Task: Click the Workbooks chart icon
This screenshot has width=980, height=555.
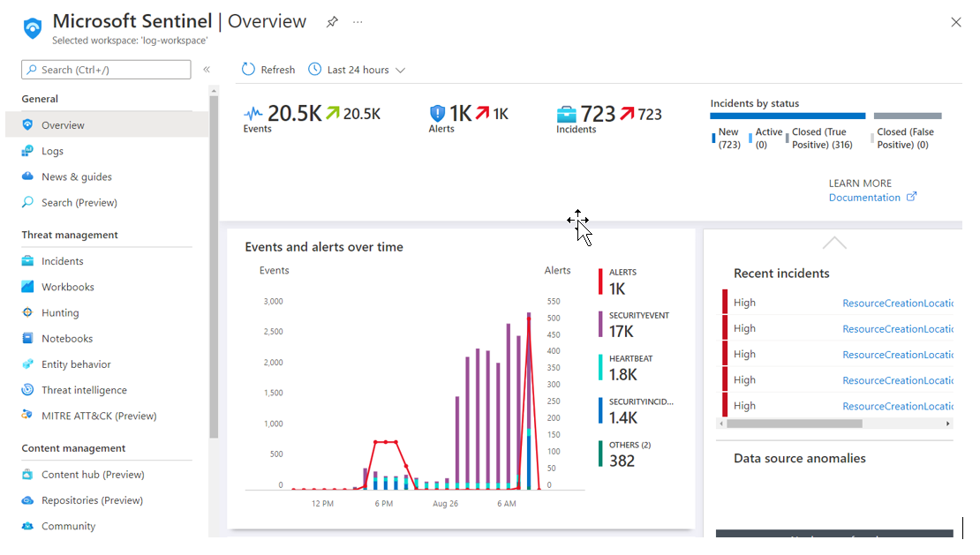Action: coord(28,287)
